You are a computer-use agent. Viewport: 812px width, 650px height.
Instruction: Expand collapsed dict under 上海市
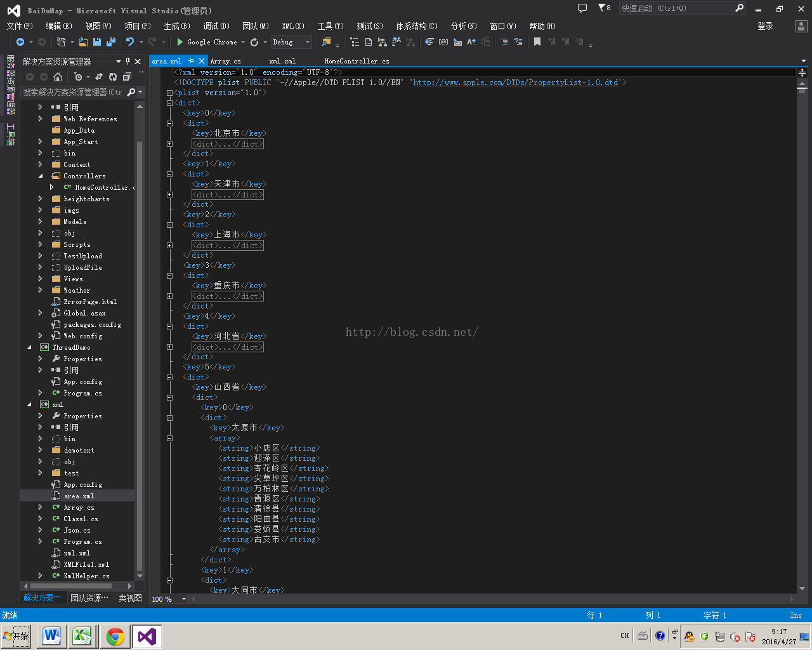169,245
